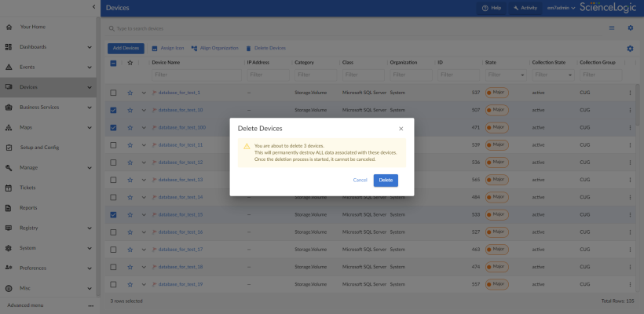Click the System gear icon in sidebar

pos(9,248)
